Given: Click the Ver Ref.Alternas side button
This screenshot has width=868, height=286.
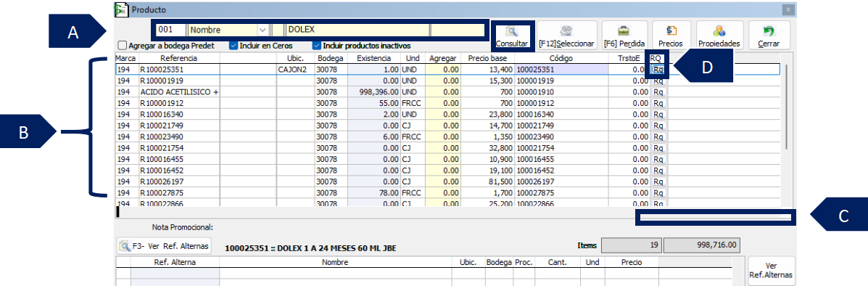Looking at the screenshot, I should point(771,270).
